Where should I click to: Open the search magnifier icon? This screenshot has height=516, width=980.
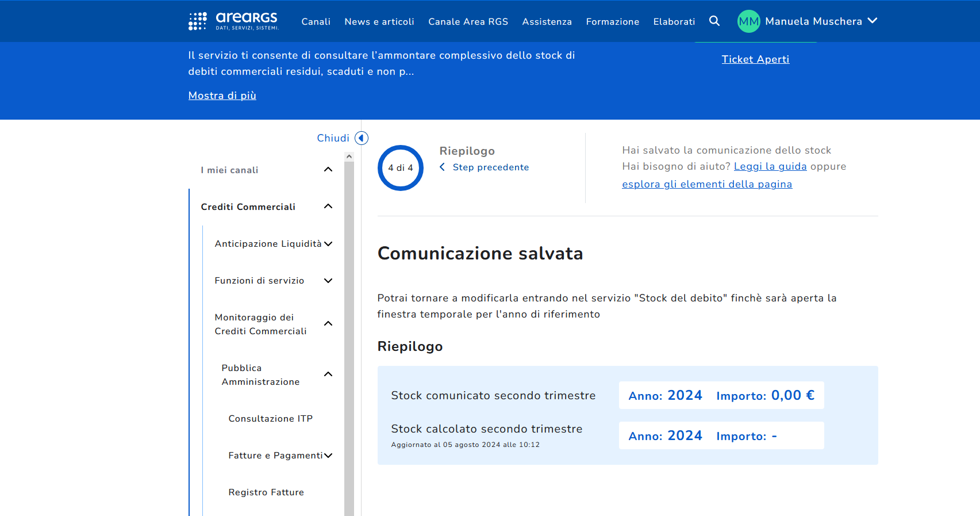[x=714, y=21]
